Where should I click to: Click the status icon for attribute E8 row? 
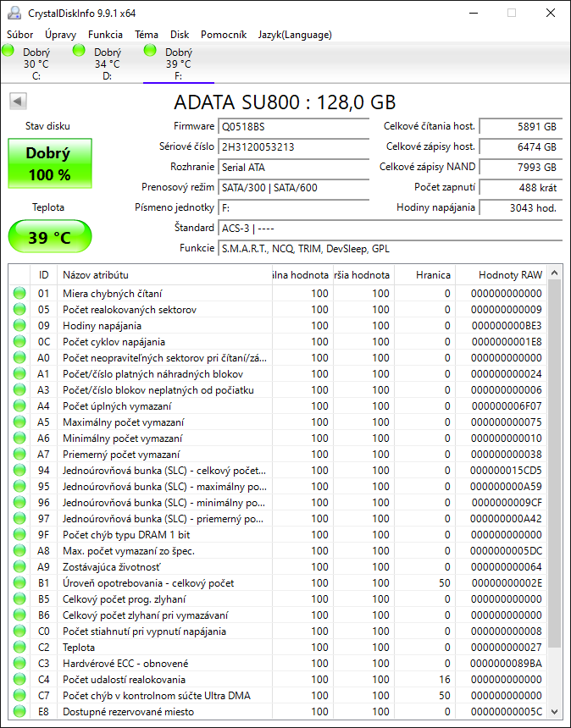19,712
